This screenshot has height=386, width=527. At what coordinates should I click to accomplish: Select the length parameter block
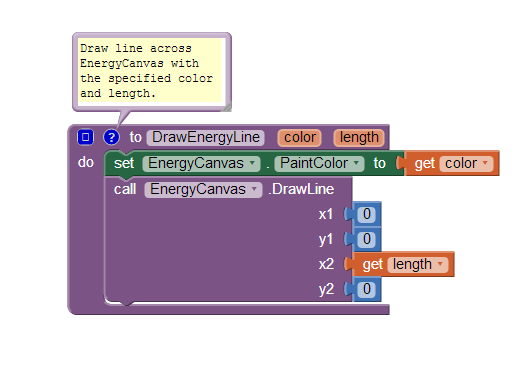pos(359,138)
